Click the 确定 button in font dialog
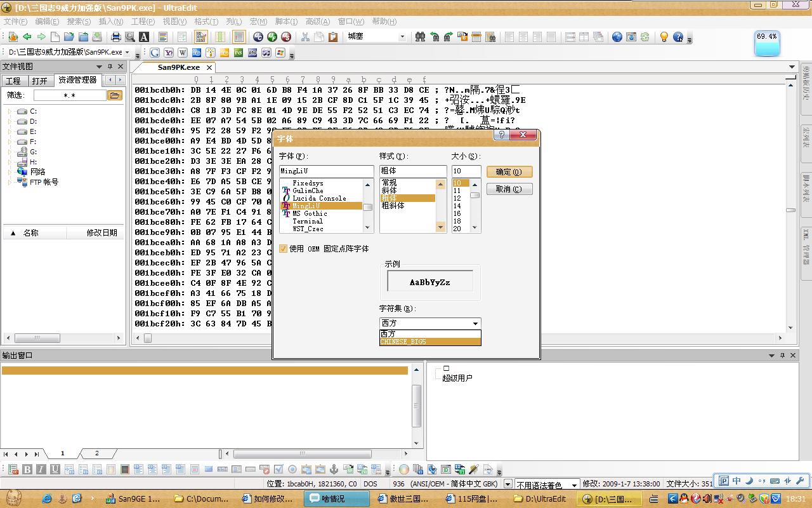This screenshot has width=812, height=508. [509, 172]
